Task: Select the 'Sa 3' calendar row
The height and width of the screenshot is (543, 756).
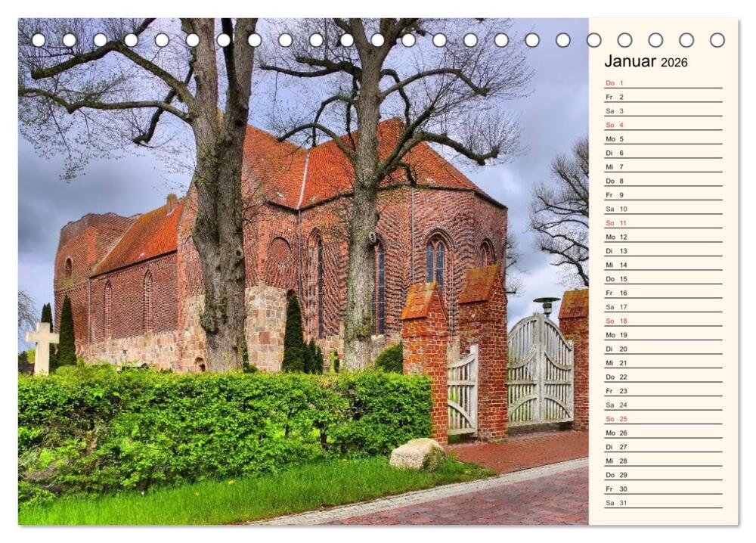Action: [x=664, y=111]
